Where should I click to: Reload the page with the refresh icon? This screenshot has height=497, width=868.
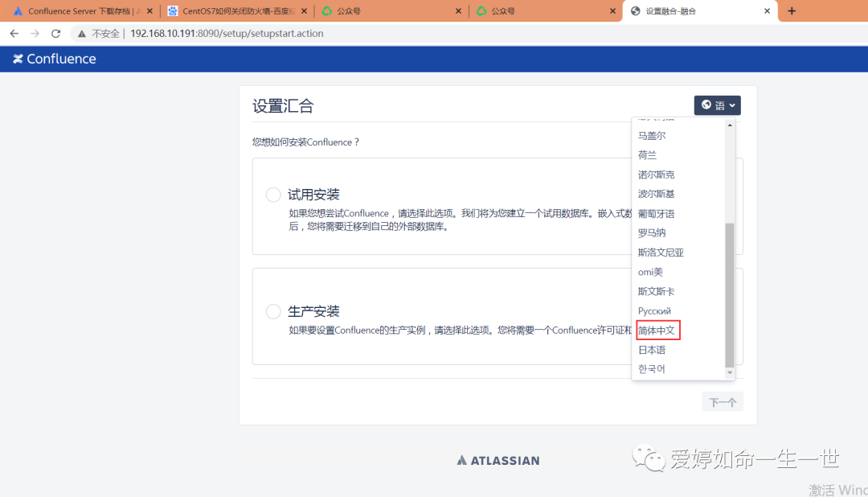pyautogui.click(x=56, y=34)
